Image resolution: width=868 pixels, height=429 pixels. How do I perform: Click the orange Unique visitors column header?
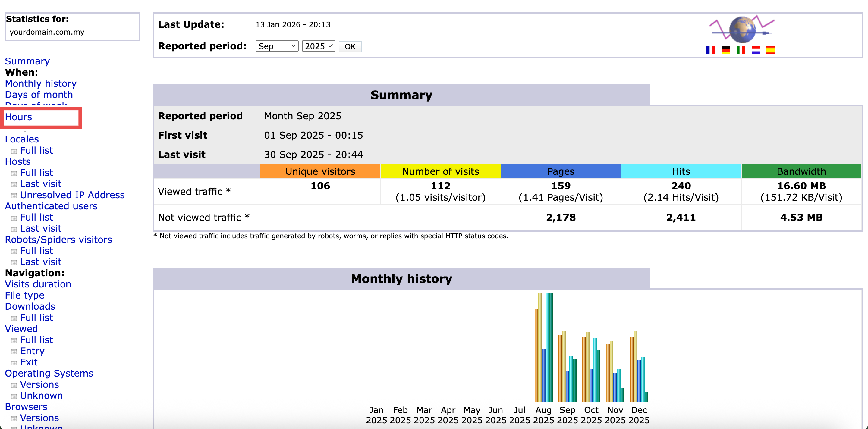click(x=320, y=171)
